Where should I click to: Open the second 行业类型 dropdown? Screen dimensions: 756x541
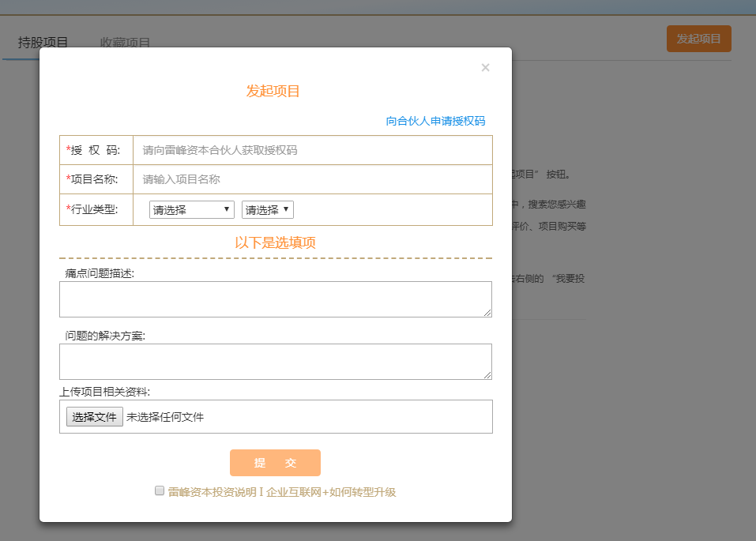coord(268,210)
